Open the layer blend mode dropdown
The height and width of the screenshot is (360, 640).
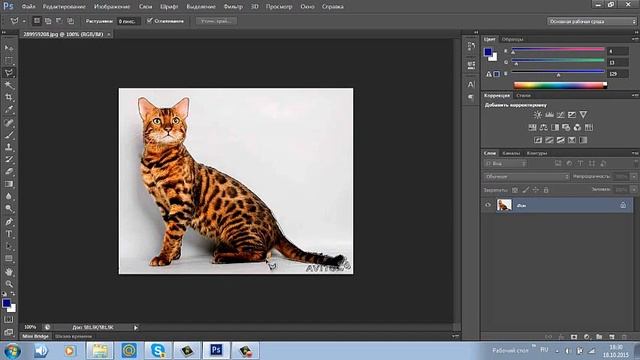(527, 177)
